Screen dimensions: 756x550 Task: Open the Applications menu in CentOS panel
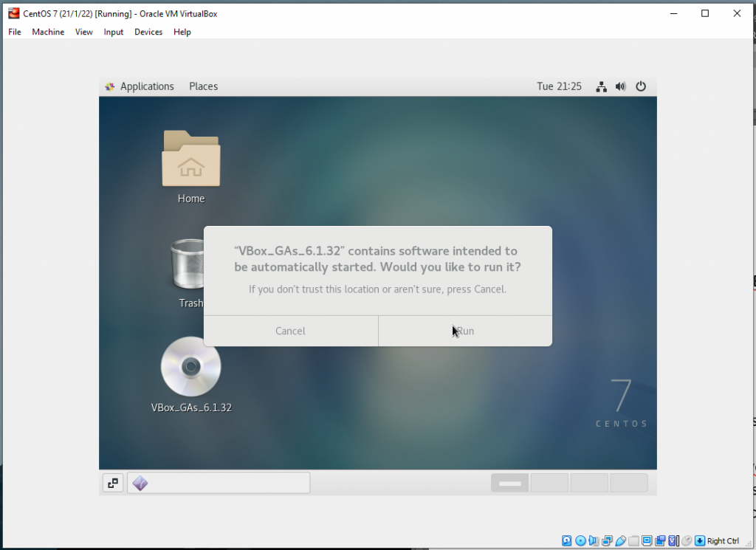click(x=147, y=86)
